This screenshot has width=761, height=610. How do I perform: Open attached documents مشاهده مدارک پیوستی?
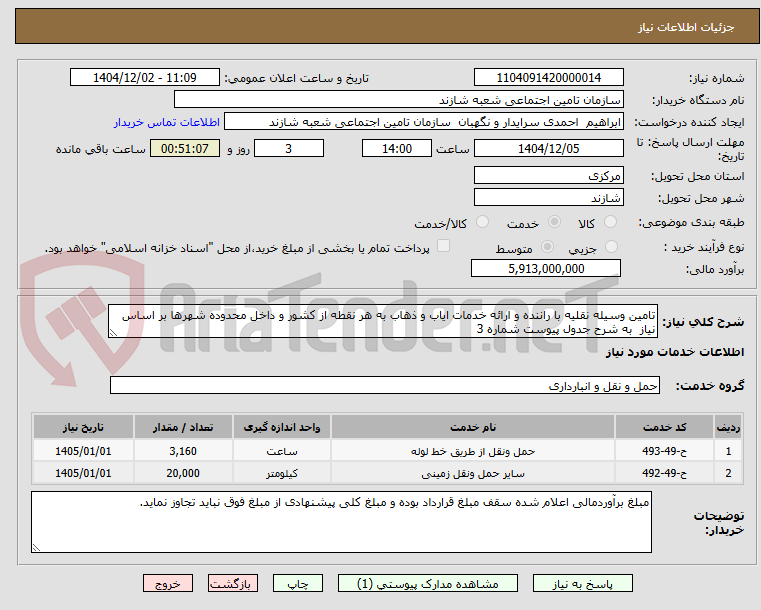click(428, 583)
